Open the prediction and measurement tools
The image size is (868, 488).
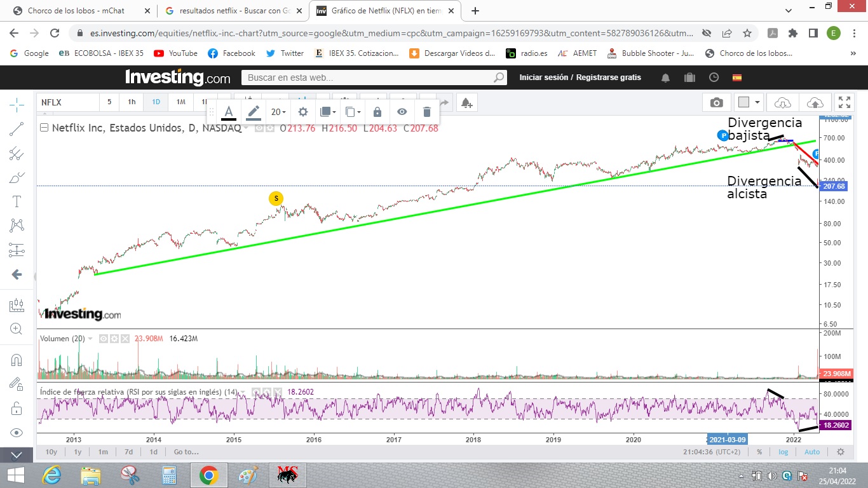(x=17, y=250)
